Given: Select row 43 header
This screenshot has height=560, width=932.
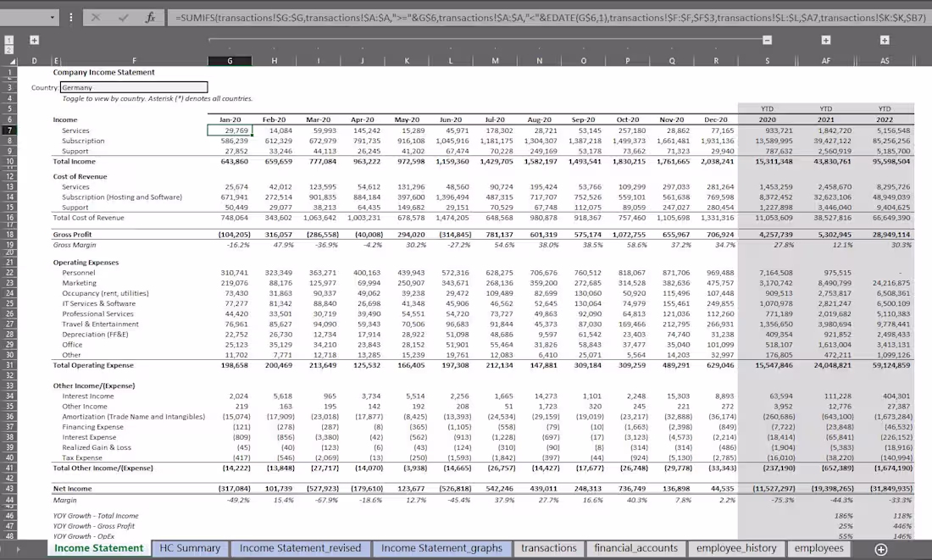Looking at the screenshot, I should pyautogui.click(x=9, y=489).
